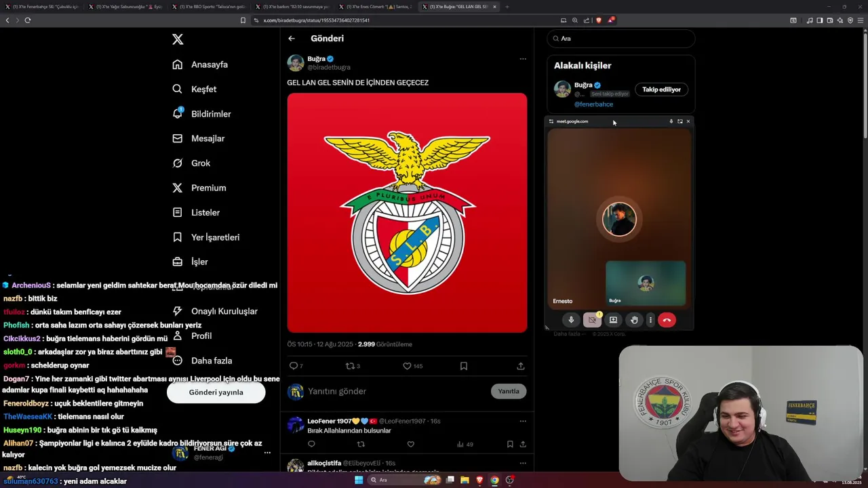Open Grok from the sidebar

pyautogui.click(x=191, y=163)
